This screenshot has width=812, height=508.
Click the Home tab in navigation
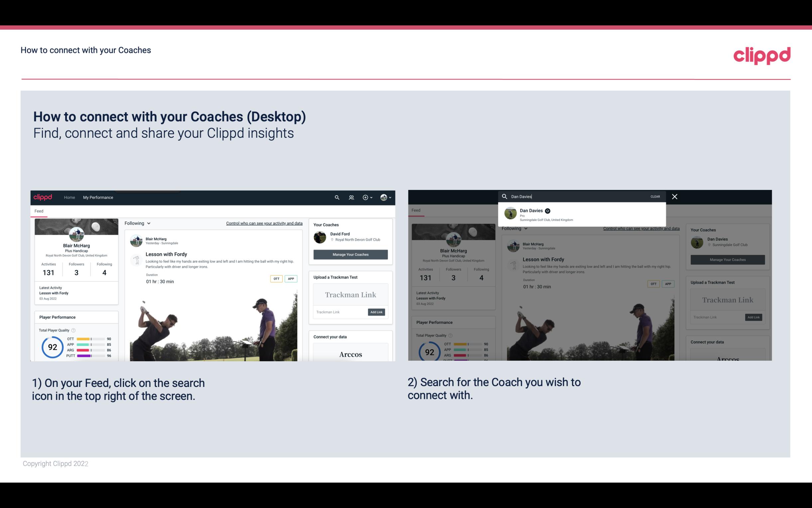pyautogui.click(x=69, y=197)
